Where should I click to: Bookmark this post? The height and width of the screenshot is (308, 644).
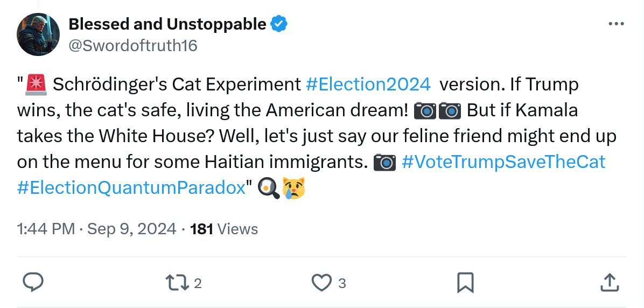tap(465, 282)
